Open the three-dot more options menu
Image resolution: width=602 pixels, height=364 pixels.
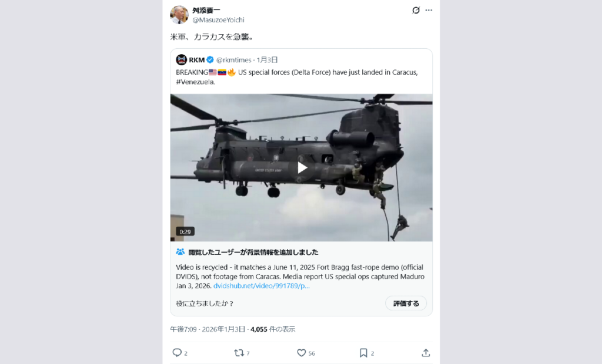tap(429, 11)
